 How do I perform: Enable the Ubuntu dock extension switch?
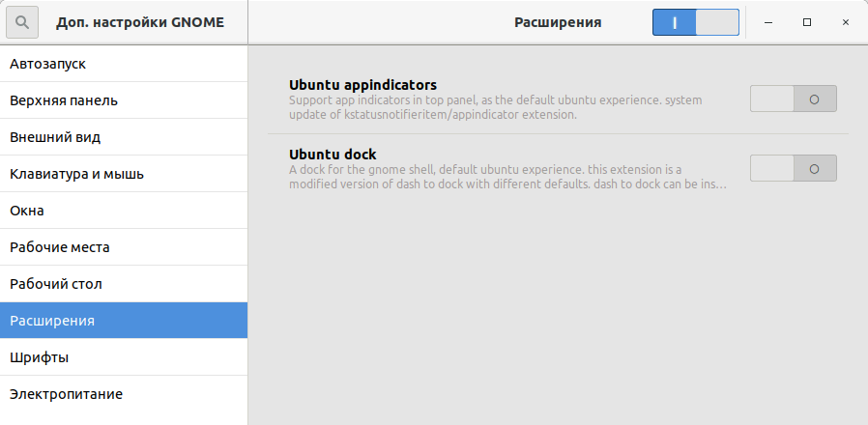pos(793,168)
